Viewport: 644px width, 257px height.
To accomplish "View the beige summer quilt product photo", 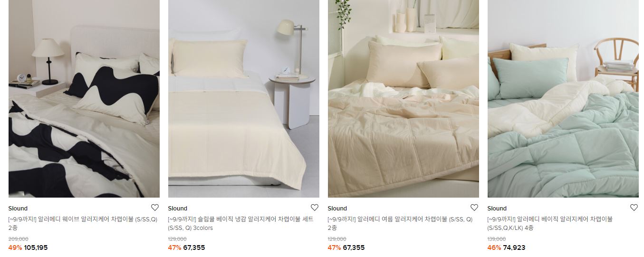I will [404, 99].
